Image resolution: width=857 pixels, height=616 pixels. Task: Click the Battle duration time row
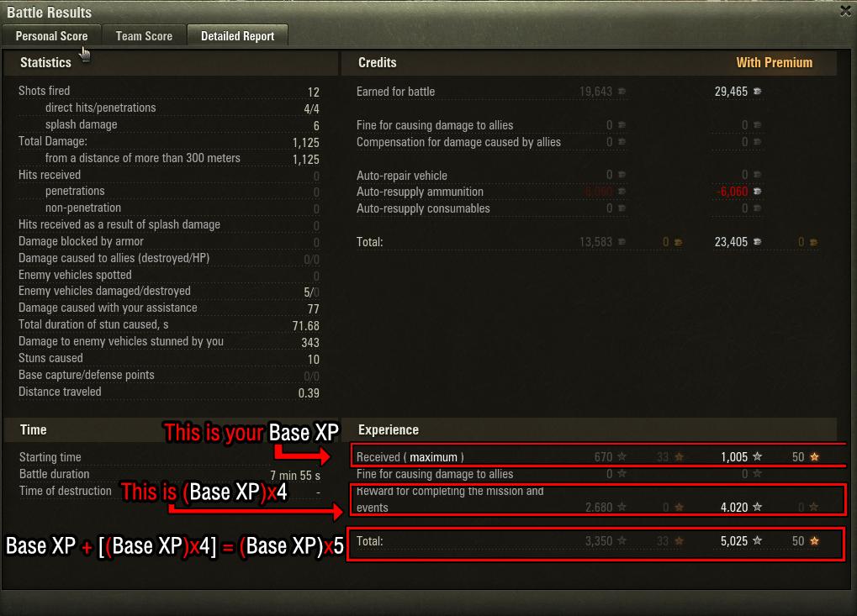pos(169,474)
